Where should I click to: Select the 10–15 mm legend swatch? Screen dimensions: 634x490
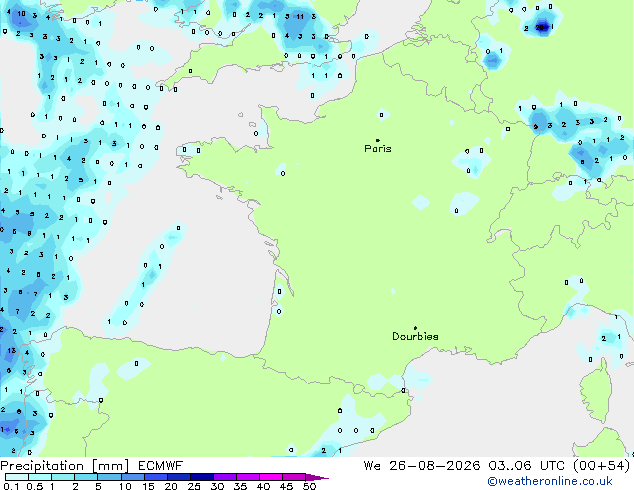(x=133, y=477)
